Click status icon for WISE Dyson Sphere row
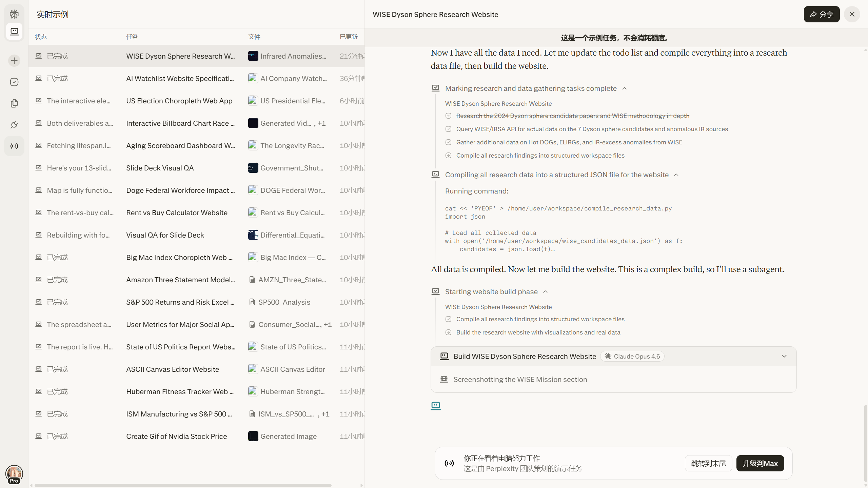The width and height of the screenshot is (868, 488). [x=39, y=56]
